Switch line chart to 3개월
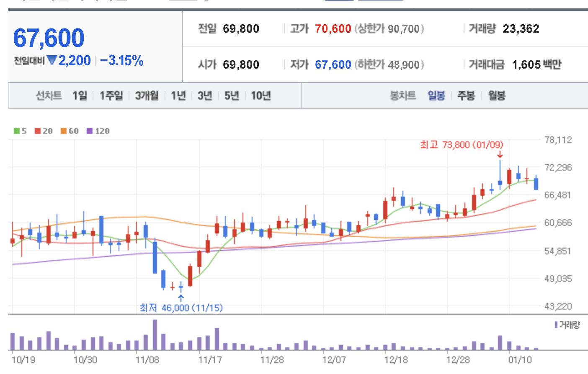This screenshot has height=374, width=588. 147,96
